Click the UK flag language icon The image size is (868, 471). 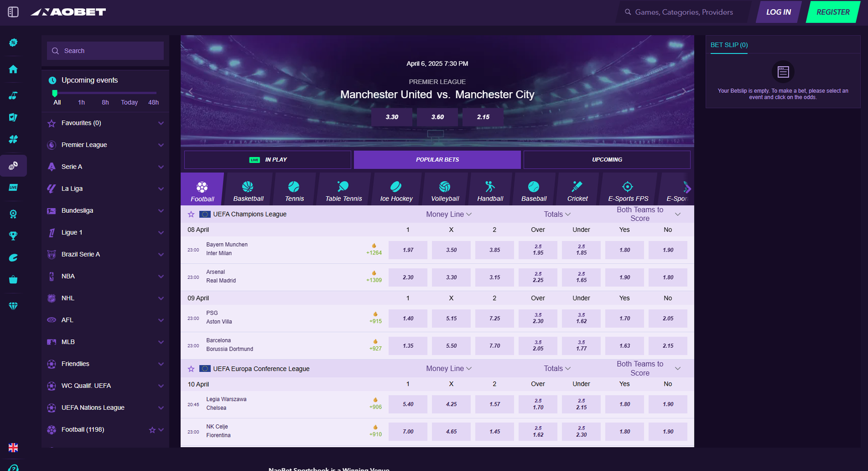13,448
